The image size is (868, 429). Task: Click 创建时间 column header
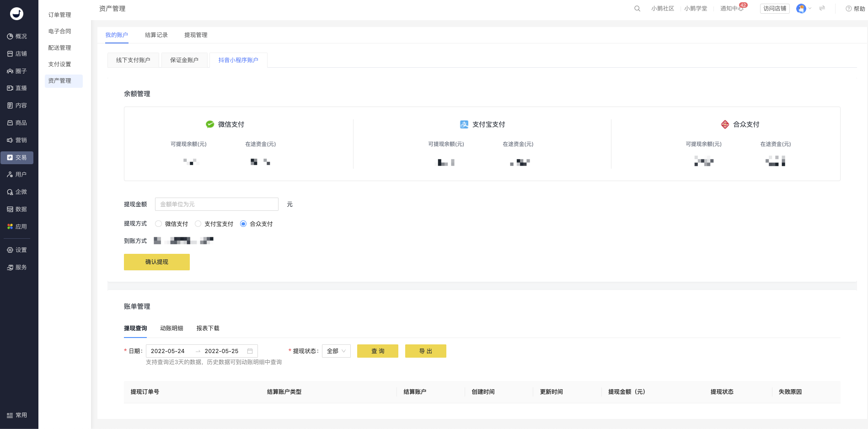click(x=483, y=391)
